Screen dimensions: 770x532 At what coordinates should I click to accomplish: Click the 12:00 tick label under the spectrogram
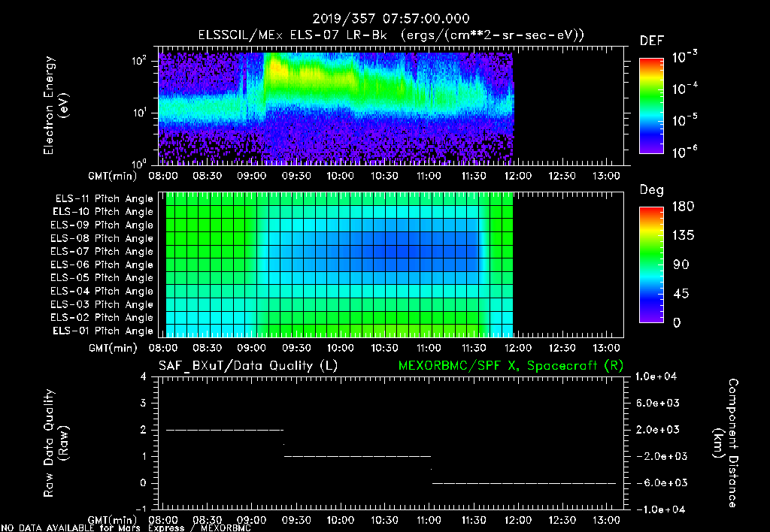(x=518, y=176)
